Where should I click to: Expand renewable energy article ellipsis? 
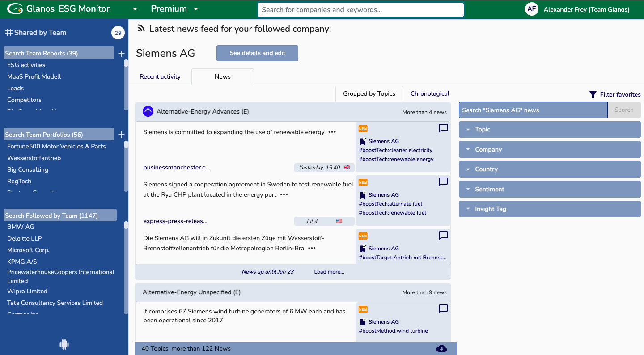(332, 132)
